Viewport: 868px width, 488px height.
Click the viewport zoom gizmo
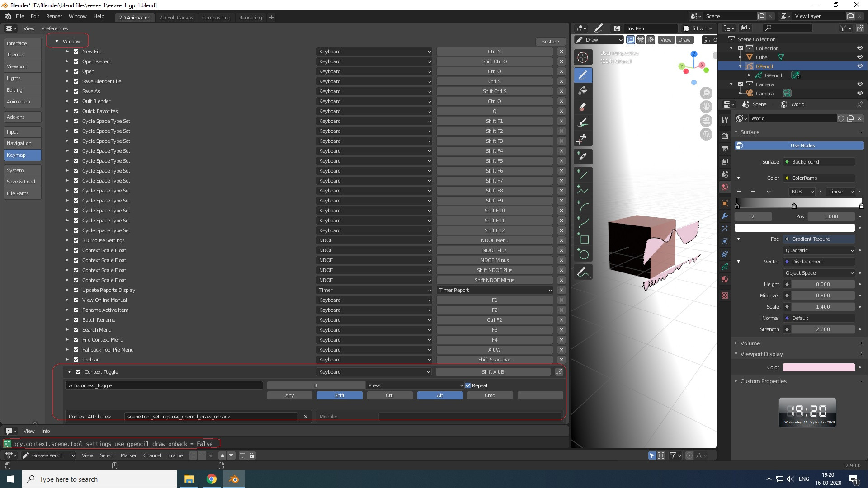click(x=706, y=93)
